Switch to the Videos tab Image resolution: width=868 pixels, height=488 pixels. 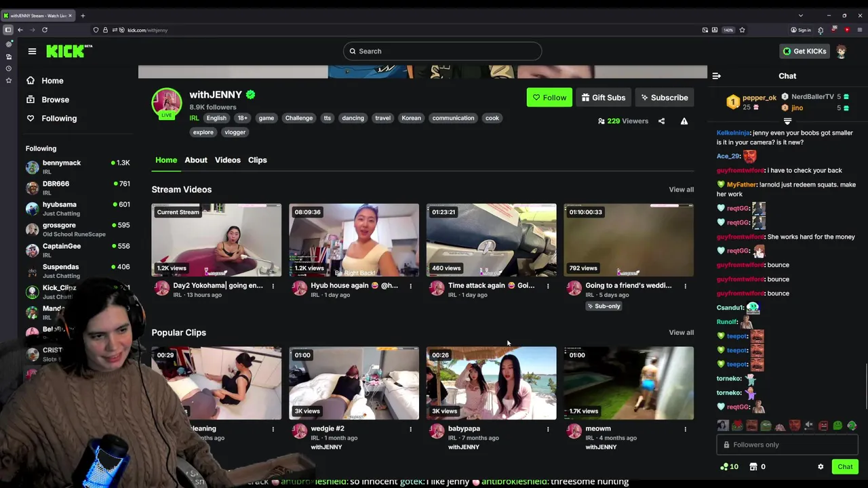click(x=228, y=160)
